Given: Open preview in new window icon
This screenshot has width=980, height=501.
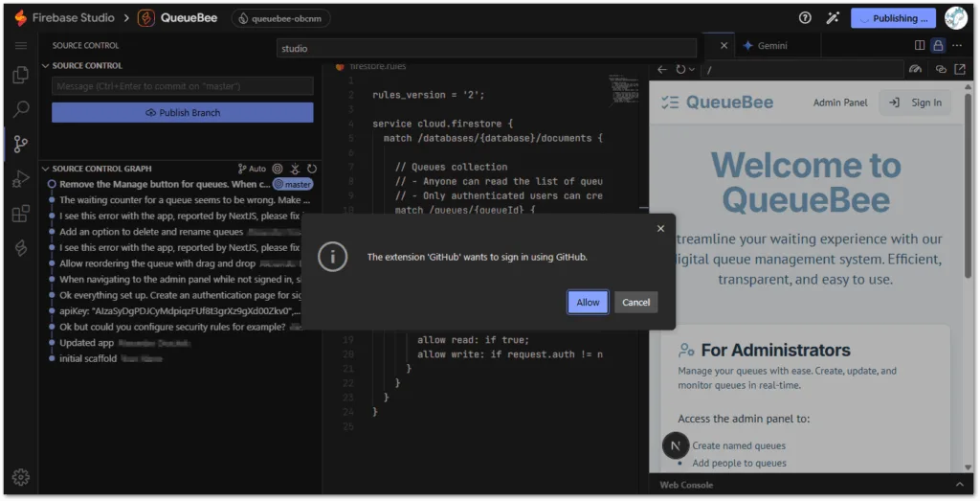Looking at the screenshot, I should pyautogui.click(x=960, y=69).
